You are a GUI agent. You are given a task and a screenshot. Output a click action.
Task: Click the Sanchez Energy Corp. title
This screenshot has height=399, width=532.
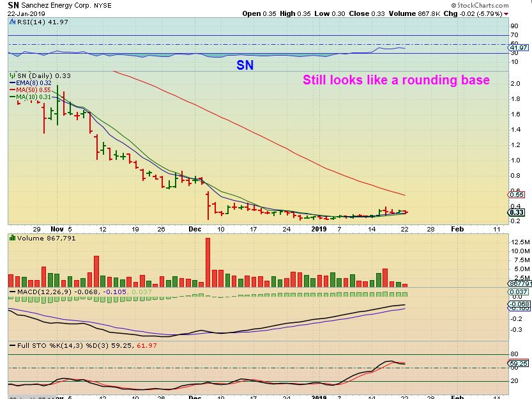click(66, 5)
